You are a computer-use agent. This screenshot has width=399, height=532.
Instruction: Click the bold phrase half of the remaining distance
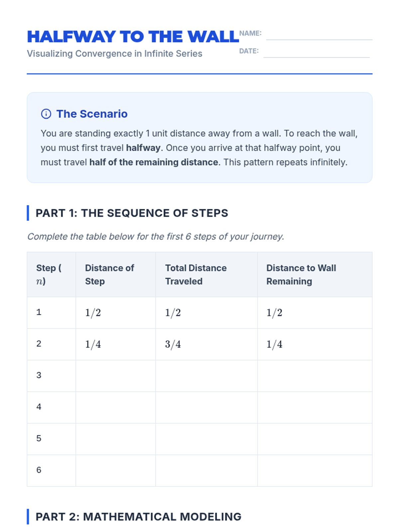click(x=154, y=162)
